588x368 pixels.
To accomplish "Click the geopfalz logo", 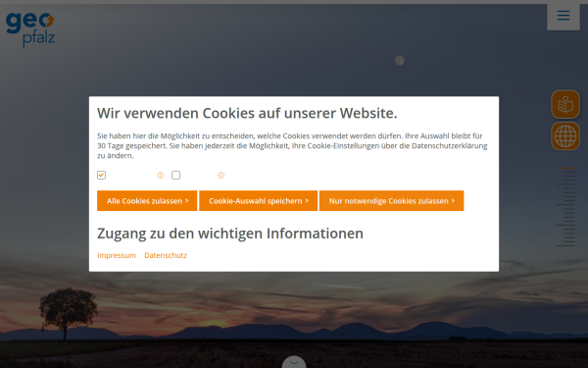I will (30, 28).
